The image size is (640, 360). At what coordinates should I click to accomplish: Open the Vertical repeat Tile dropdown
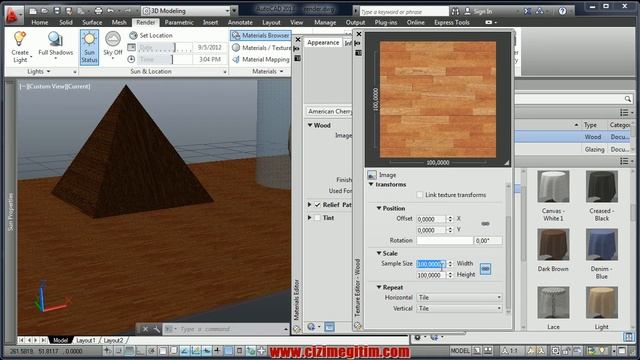click(459, 309)
